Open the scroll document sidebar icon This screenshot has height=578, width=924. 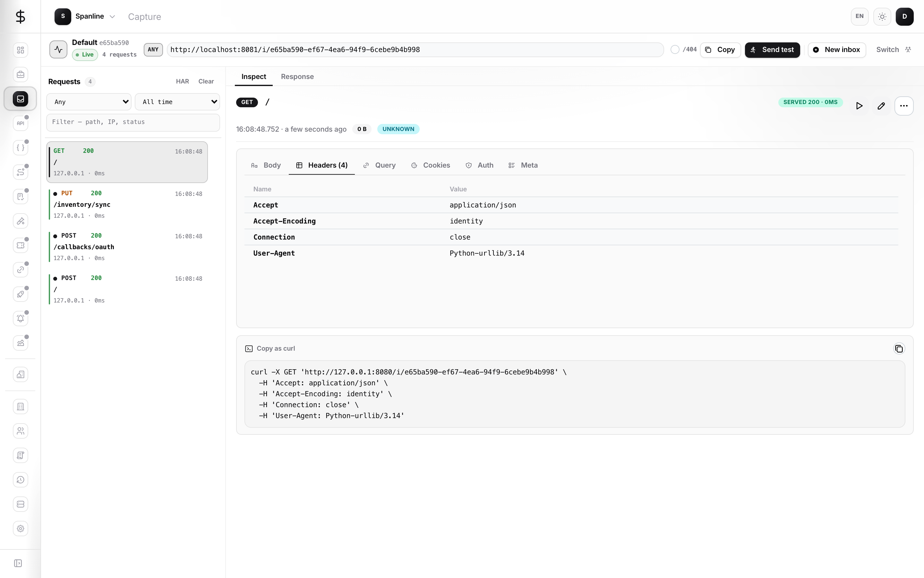coord(20,455)
